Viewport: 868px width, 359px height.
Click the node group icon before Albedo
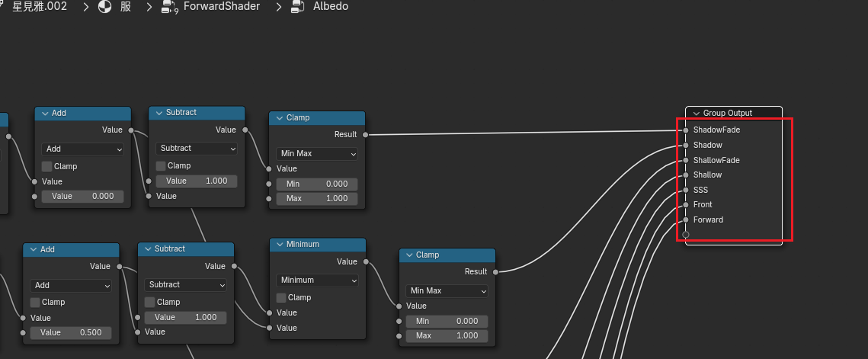click(x=297, y=7)
